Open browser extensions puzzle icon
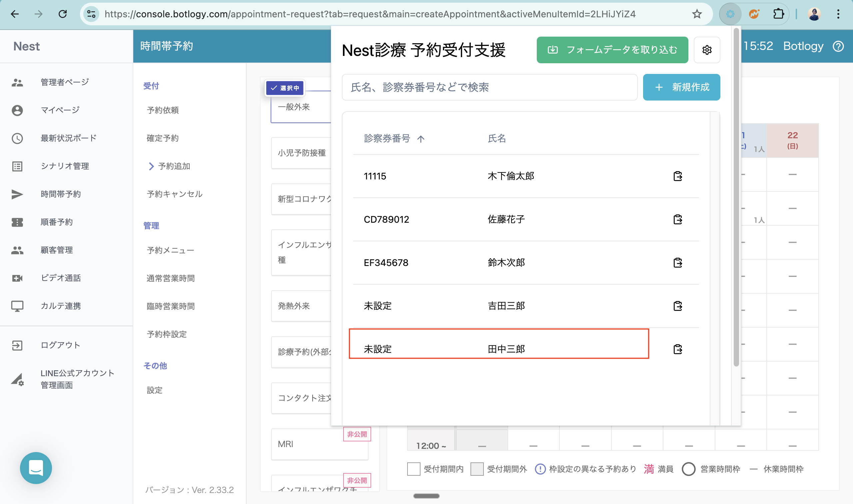 [x=778, y=14]
